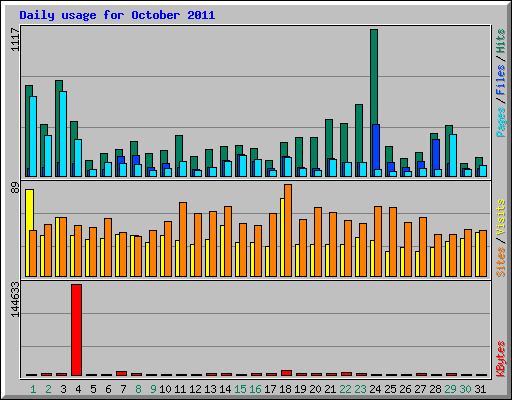Viewport: 512px width, 400px height.
Task: Select the 89 visits axis value
Action: coord(16,188)
